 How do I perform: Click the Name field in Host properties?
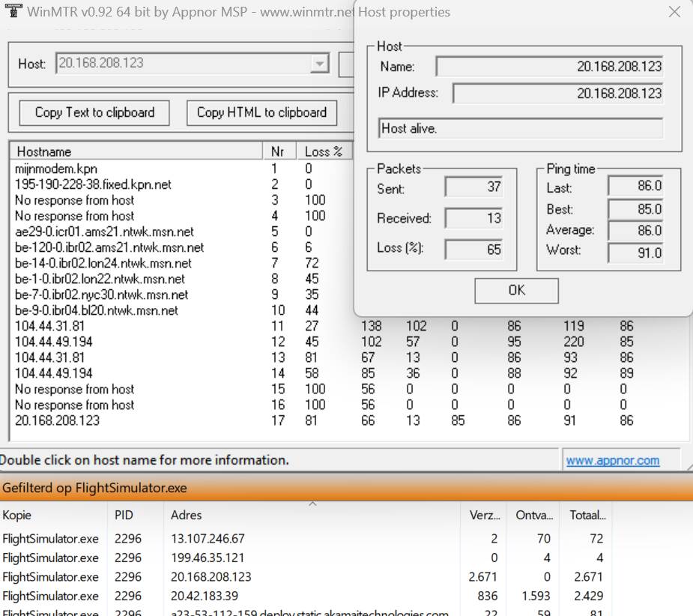click(x=549, y=67)
